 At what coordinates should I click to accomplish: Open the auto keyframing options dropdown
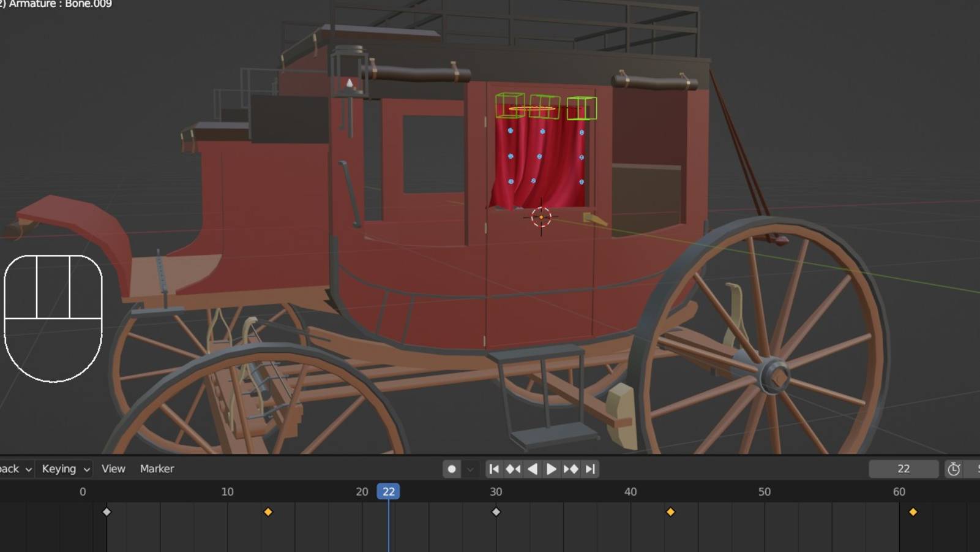click(x=470, y=469)
